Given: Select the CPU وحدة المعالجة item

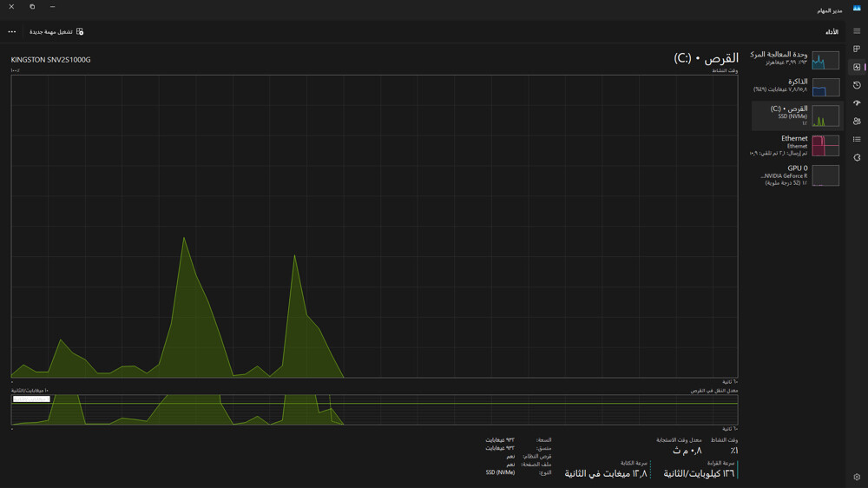Looking at the screenshot, I should coord(797,59).
